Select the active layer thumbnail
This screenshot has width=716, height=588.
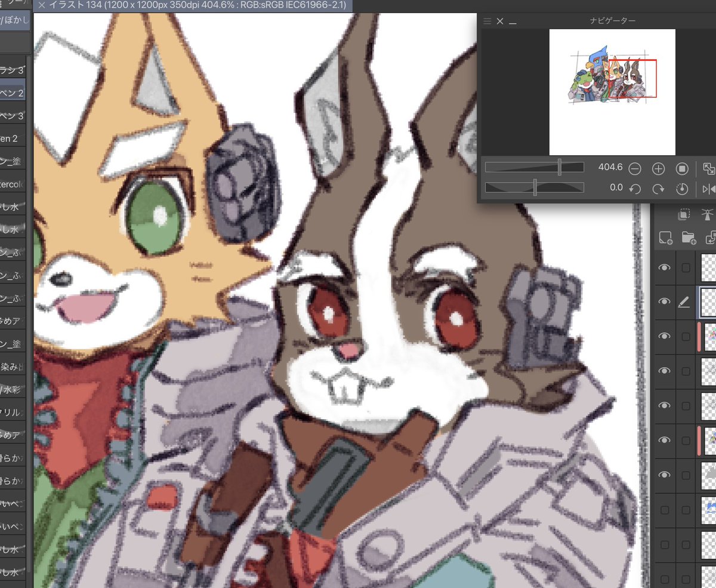pos(708,302)
